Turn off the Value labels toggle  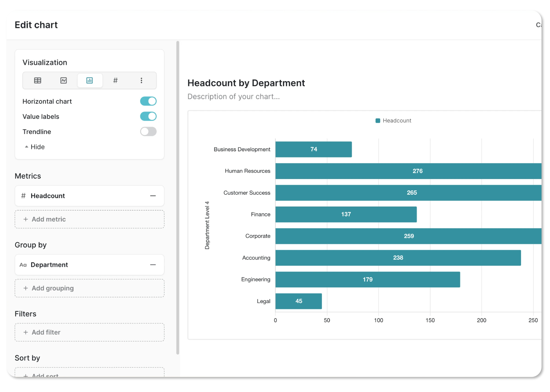(x=148, y=116)
